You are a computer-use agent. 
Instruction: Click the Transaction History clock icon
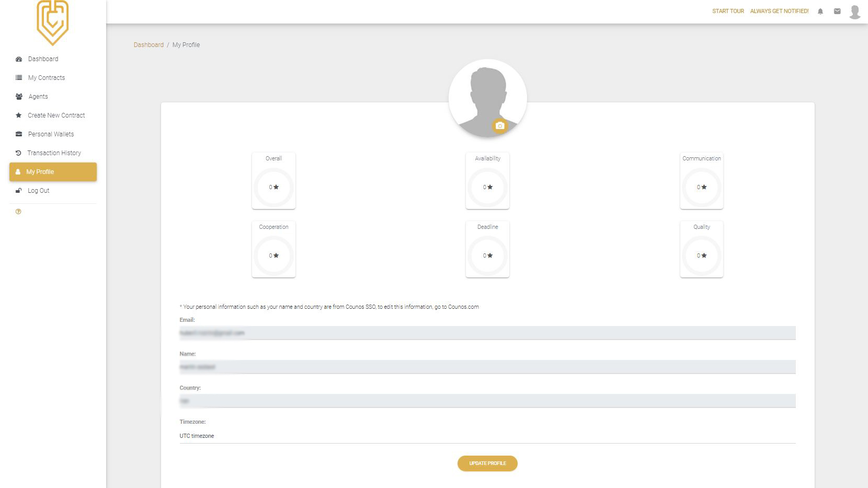tap(18, 153)
